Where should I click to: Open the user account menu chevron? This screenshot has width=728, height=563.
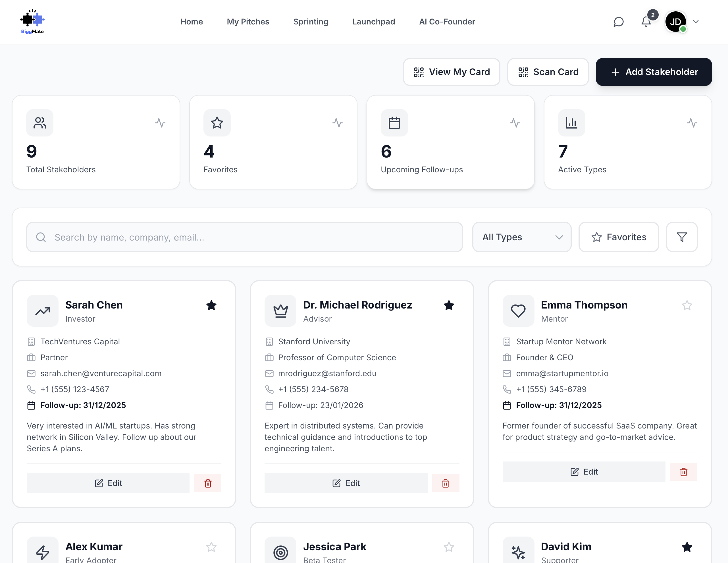[x=696, y=22]
